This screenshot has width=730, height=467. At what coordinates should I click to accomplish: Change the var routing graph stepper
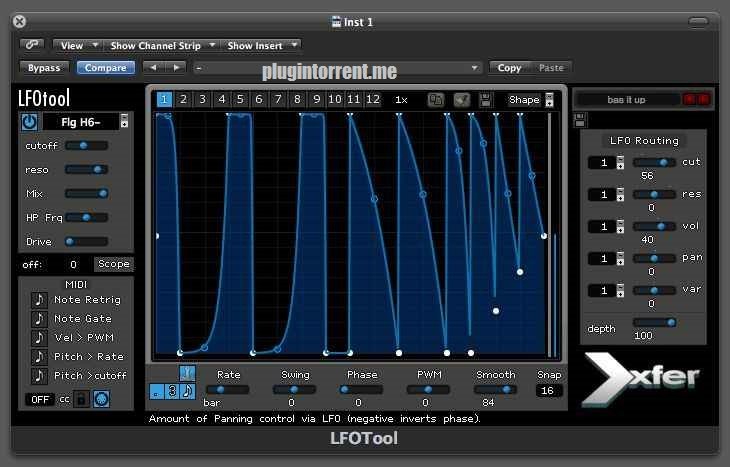620,291
